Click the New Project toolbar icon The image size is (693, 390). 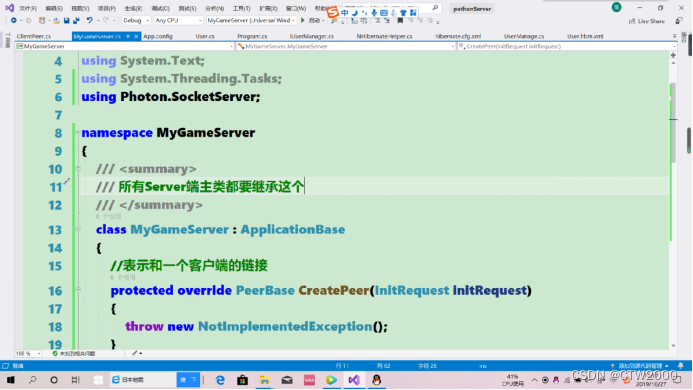pos(42,20)
